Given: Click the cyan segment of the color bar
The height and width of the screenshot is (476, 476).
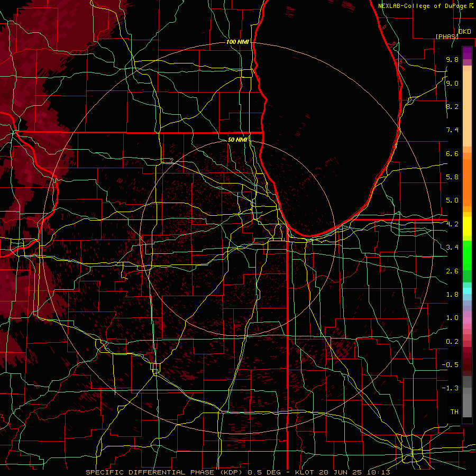Looking at the screenshot, I should (467, 291).
